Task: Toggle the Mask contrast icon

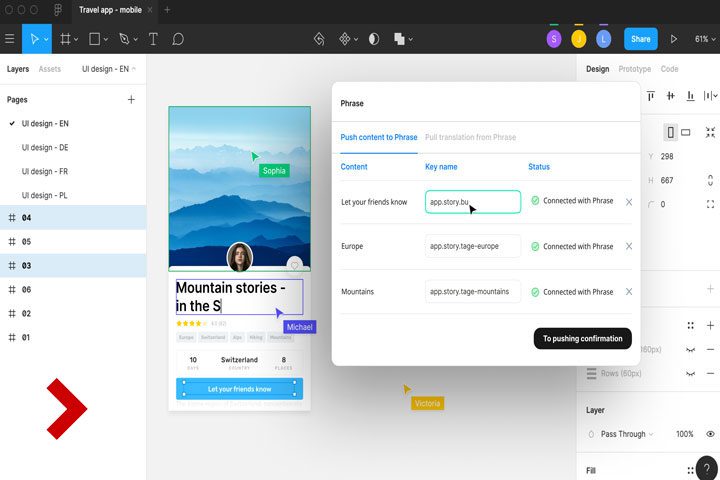Action: pyautogui.click(x=374, y=39)
